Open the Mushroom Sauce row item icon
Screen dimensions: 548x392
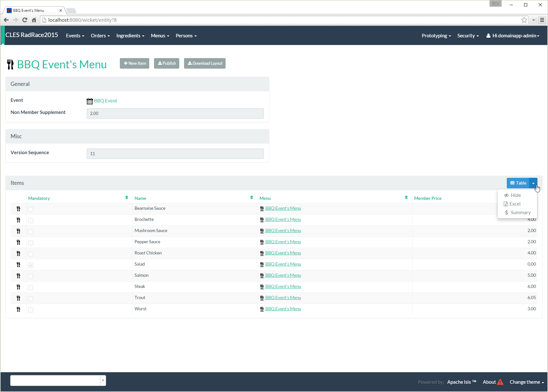[x=19, y=231]
